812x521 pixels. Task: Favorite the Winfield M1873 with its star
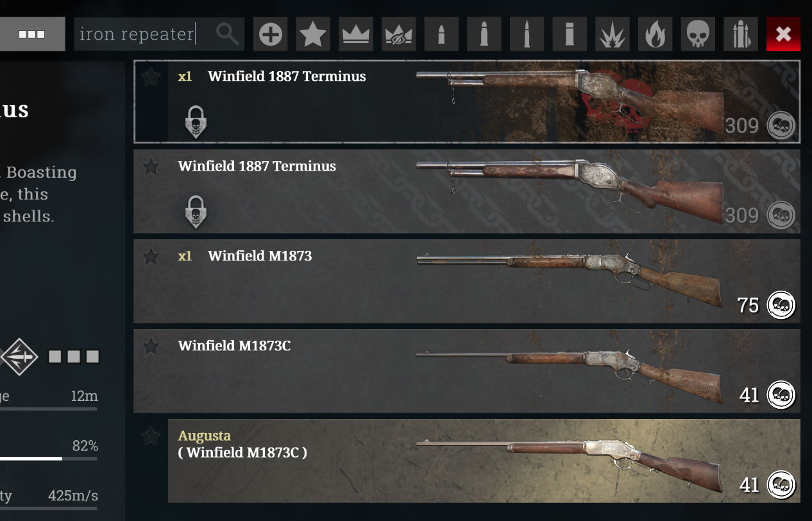coord(151,257)
